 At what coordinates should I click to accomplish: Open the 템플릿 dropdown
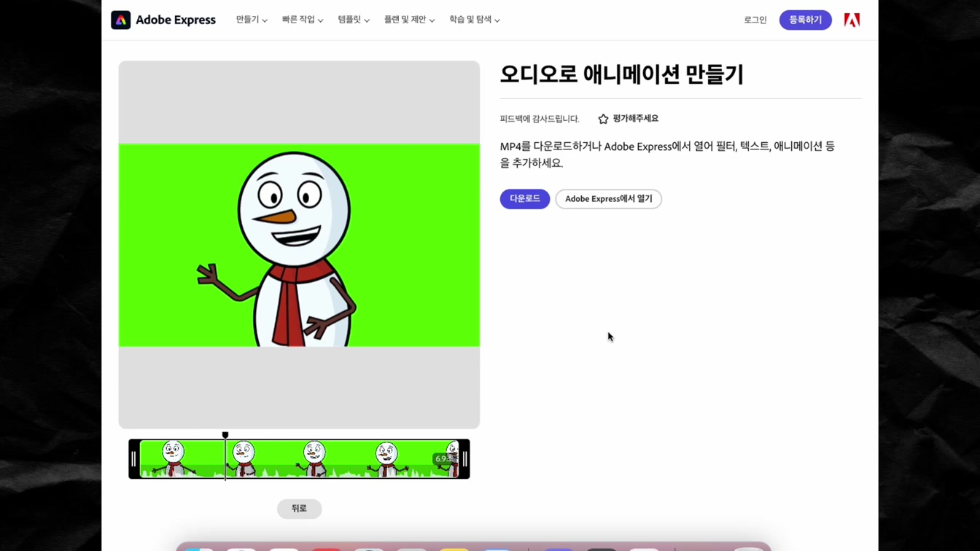(x=354, y=20)
